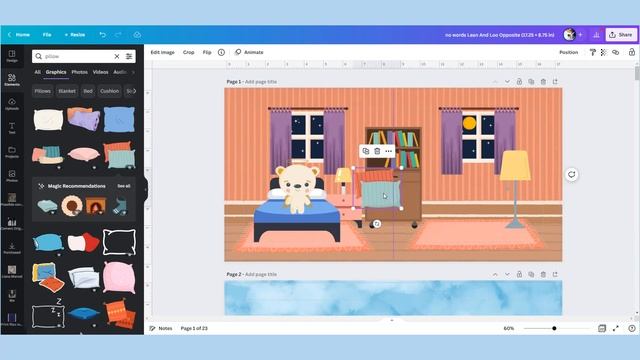Select the Blanket suggestion chip
640x360 pixels.
[67, 91]
